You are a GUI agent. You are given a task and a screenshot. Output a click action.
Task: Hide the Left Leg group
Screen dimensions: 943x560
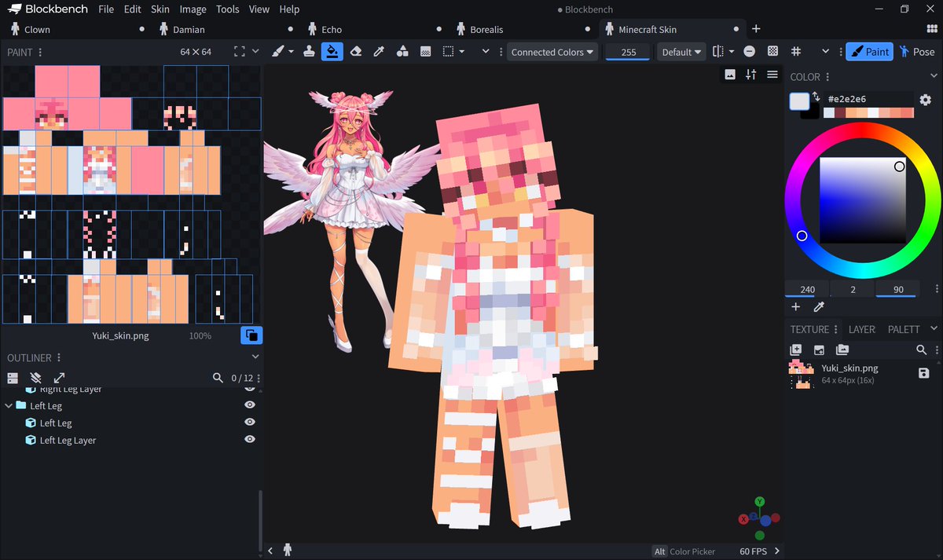[250, 405]
